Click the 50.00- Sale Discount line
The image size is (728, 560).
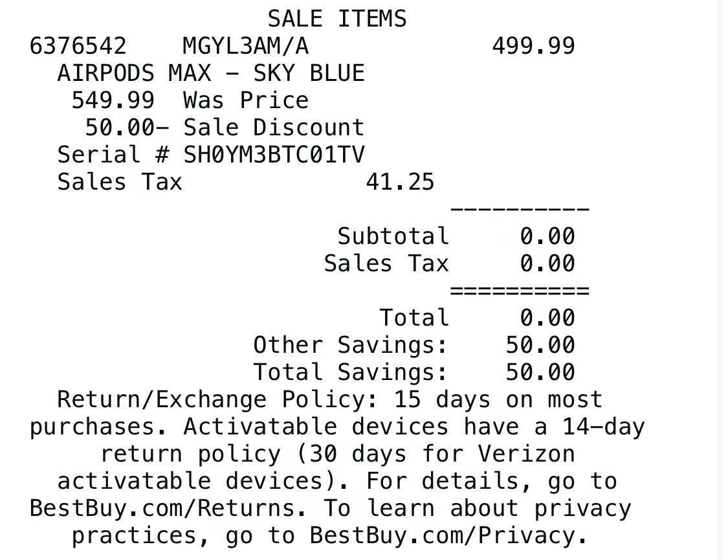(x=225, y=128)
